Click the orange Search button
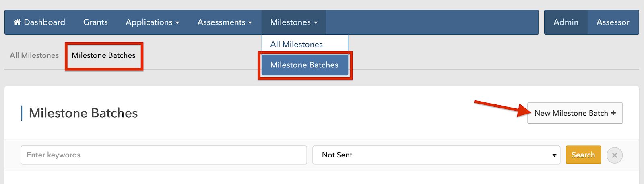The image size is (644, 184). coord(583,155)
